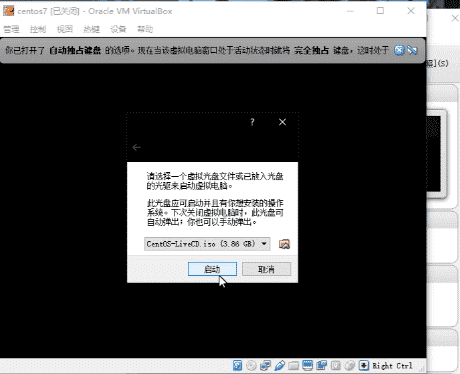Click the Right Ctrl host key label

point(392,366)
